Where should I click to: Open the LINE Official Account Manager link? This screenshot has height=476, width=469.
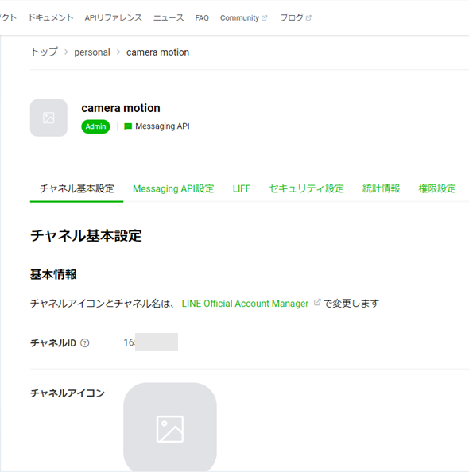(245, 304)
